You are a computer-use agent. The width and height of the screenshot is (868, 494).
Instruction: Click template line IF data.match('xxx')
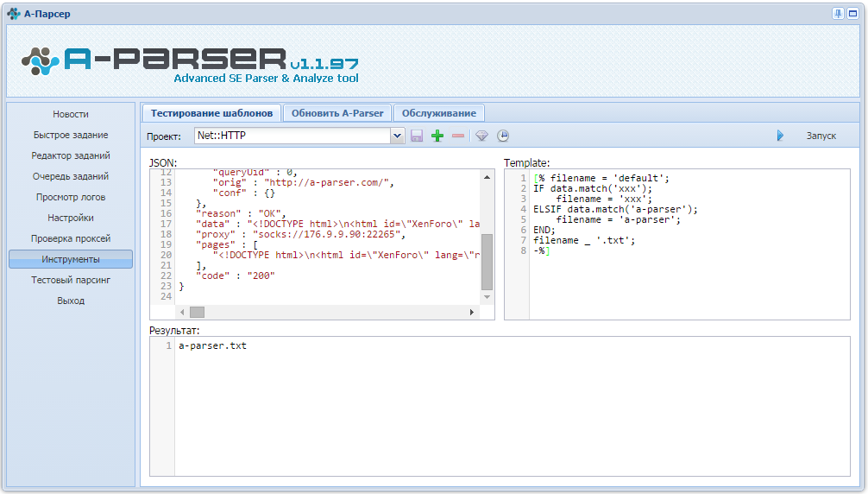pos(593,188)
